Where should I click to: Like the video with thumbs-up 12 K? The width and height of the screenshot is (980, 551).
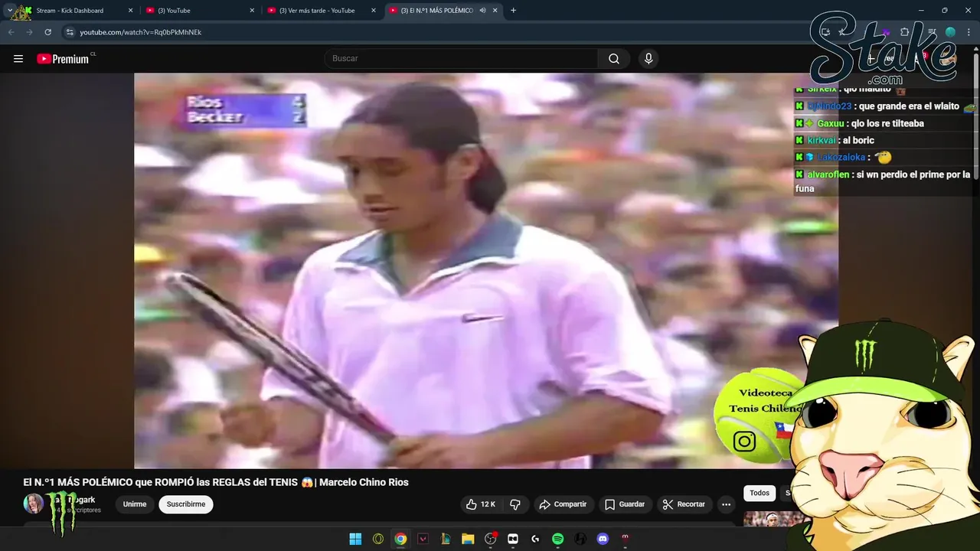pyautogui.click(x=482, y=504)
